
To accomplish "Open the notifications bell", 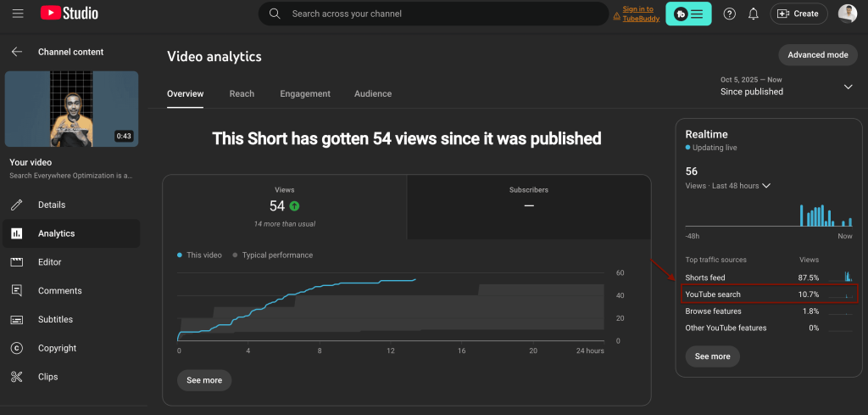I will (754, 14).
